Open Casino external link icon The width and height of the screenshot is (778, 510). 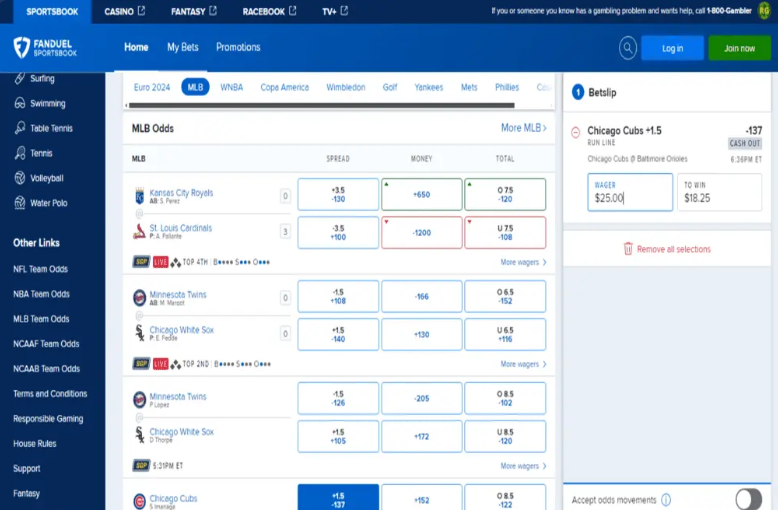[x=141, y=10]
